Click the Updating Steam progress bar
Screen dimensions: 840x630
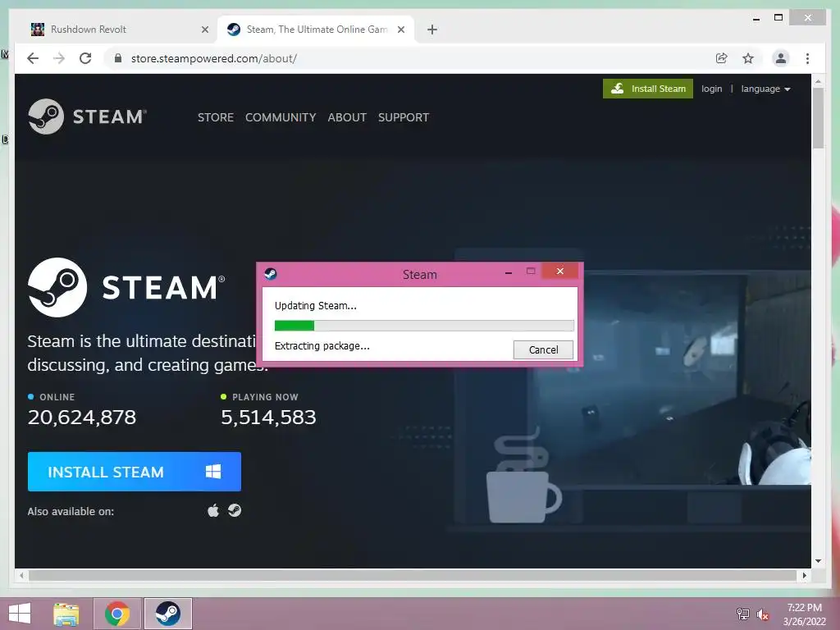coord(424,325)
